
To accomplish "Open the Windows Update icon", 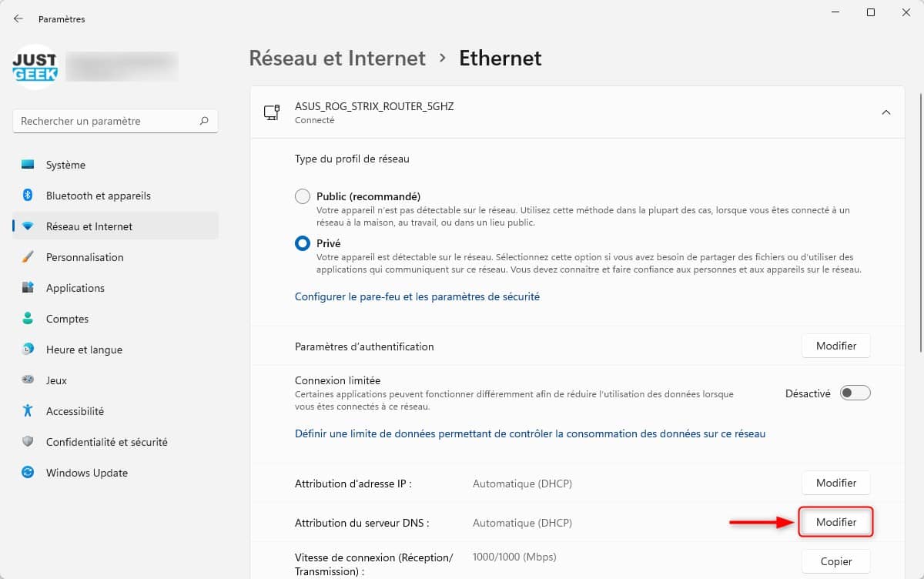I will (x=28, y=473).
